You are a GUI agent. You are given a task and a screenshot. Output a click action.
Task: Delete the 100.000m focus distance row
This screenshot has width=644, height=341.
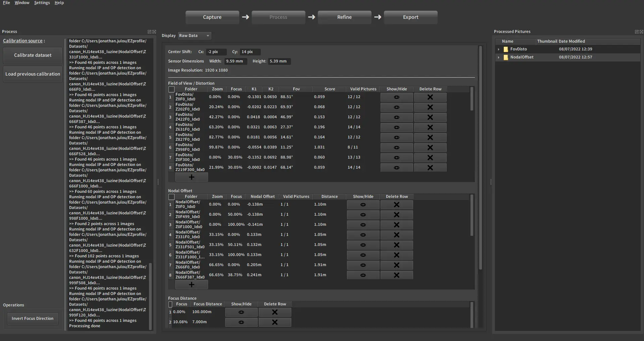[x=275, y=312]
